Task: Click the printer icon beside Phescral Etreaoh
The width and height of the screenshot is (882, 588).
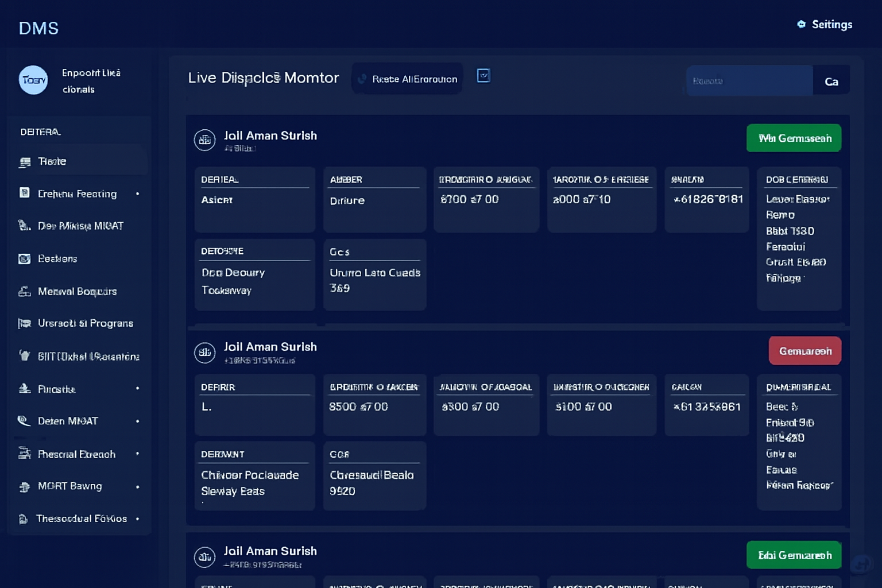Action: click(x=24, y=454)
